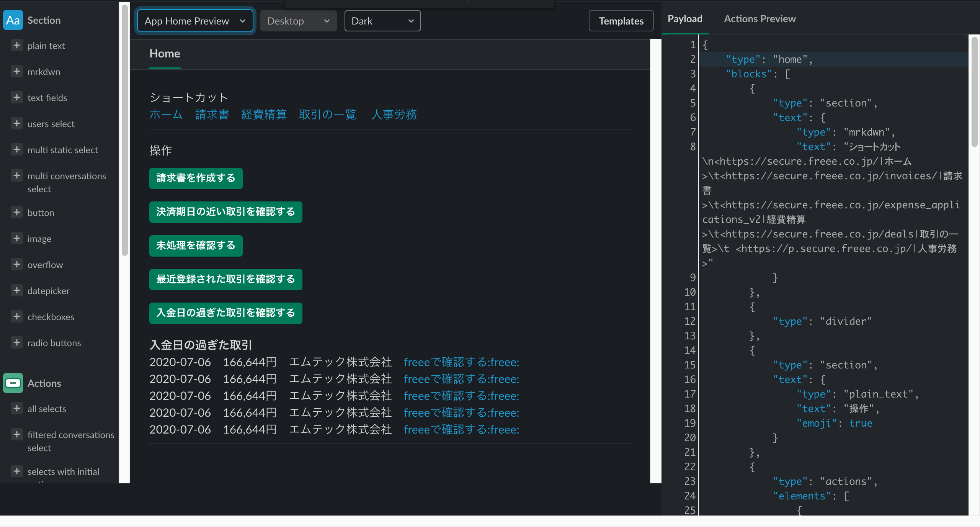Add a plain text block via its plus icon
This screenshot has width=980, height=527.
17,45
